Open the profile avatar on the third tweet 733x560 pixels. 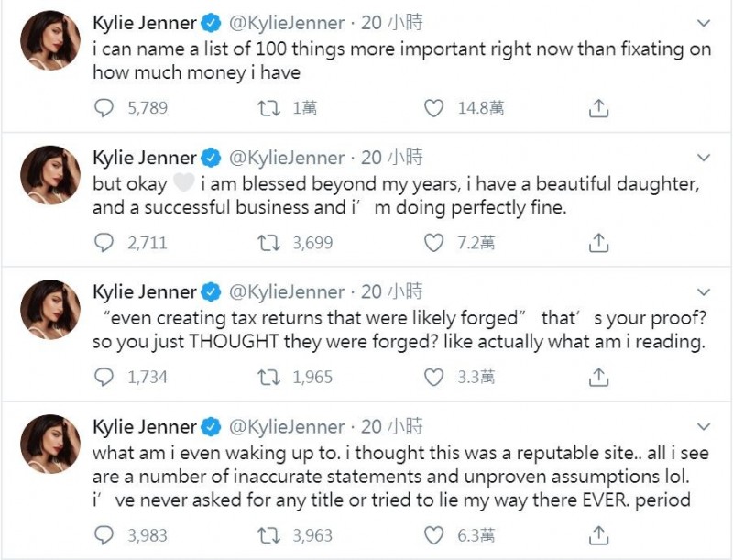click(50, 310)
